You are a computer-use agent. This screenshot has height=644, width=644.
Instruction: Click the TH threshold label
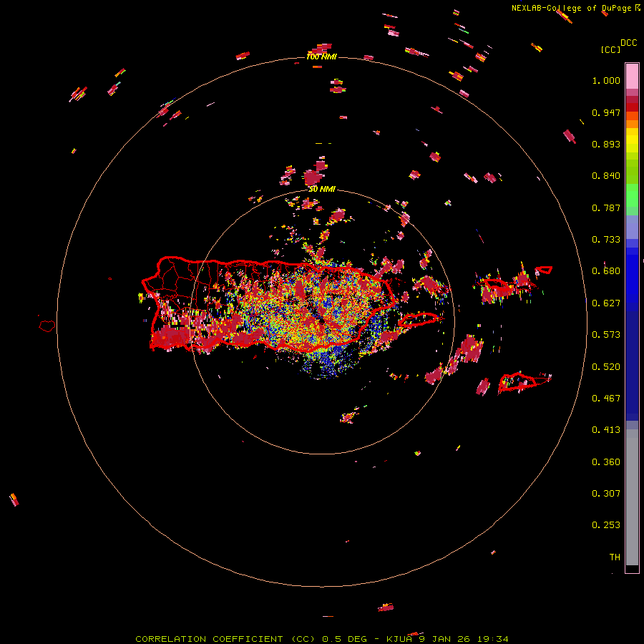(x=615, y=557)
